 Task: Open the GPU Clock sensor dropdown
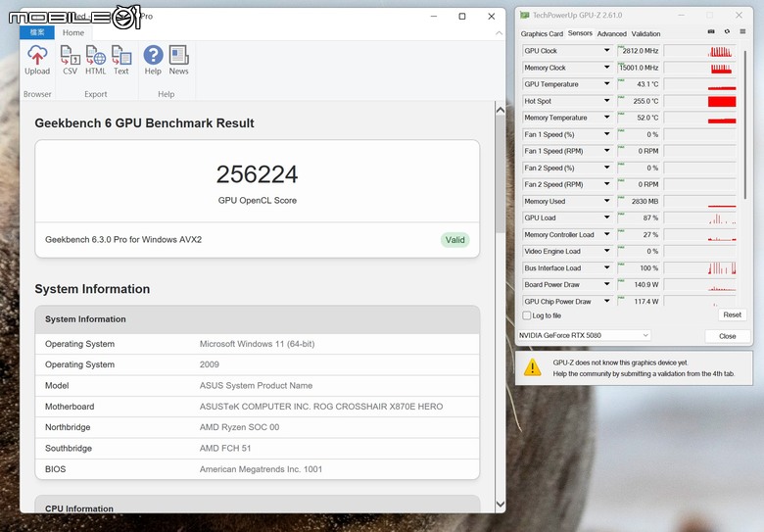[x=606, y=50]
